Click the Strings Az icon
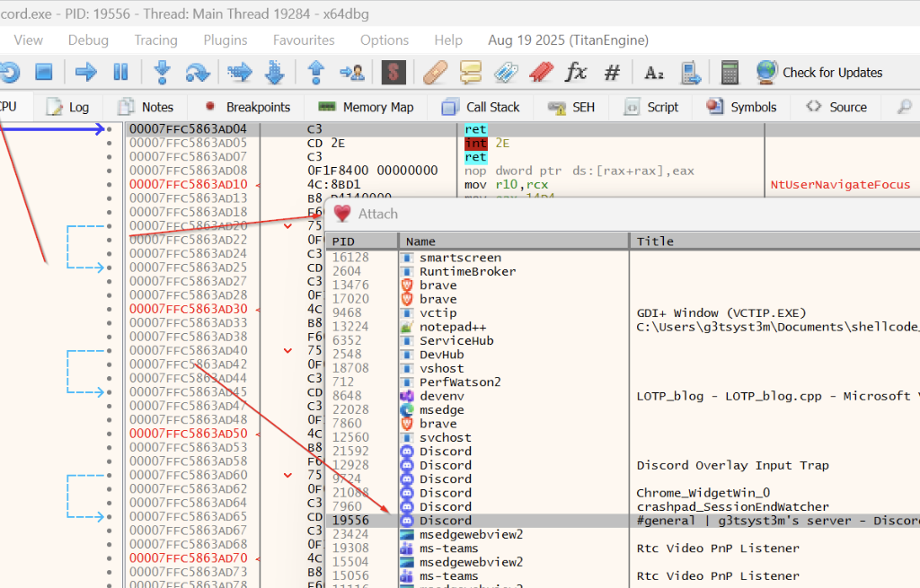920x588 pixels. point(654,73)
